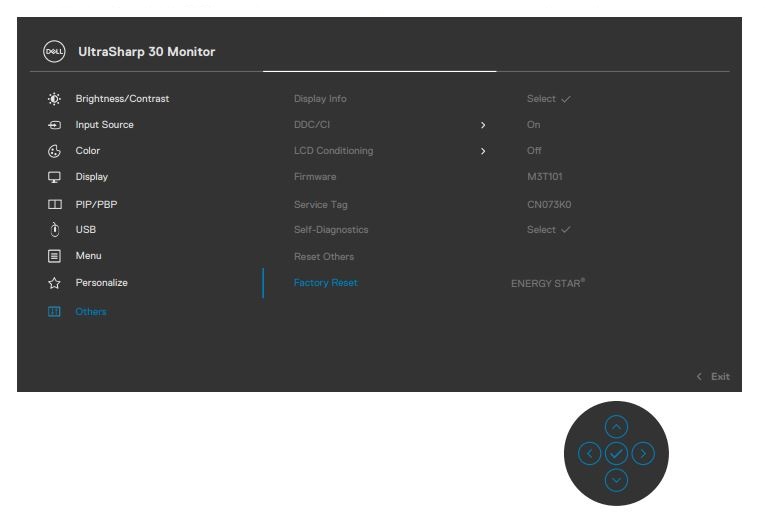Open the Input Source menu

pos(104,124)
